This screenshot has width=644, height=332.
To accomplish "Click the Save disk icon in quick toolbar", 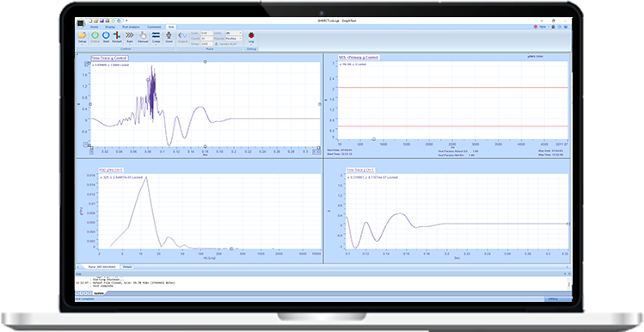I will coord(101,21).
